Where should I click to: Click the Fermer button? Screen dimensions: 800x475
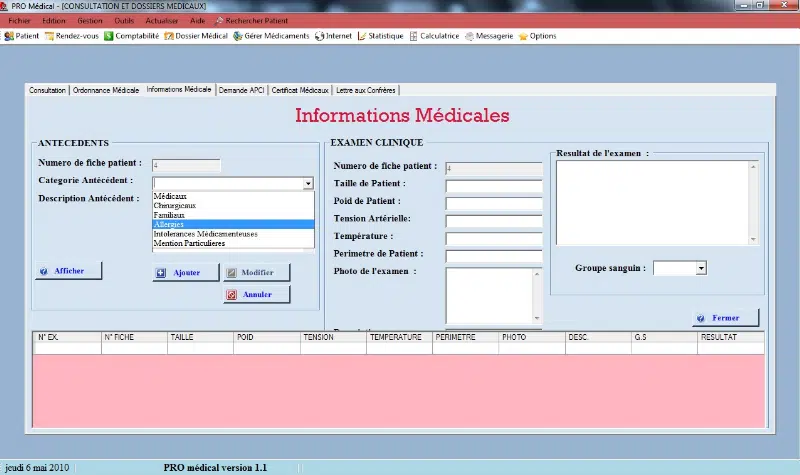pyautogui.click(x=726, y=318)
